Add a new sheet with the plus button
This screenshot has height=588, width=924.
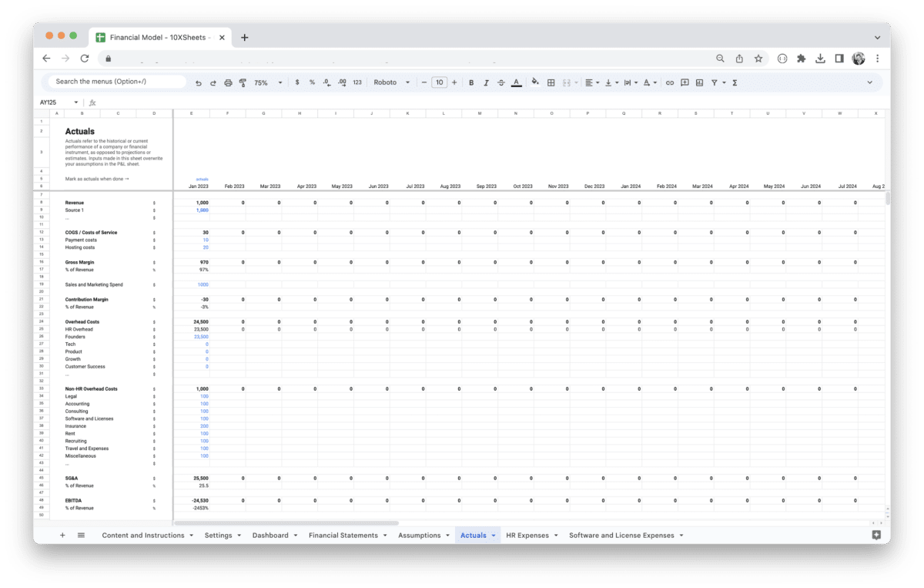[x=62, y=535]
